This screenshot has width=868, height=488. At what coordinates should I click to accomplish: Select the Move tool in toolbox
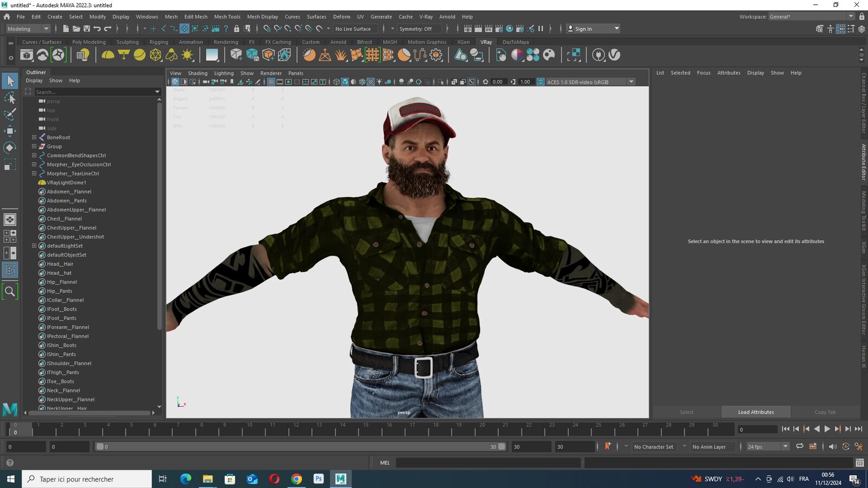10,131
